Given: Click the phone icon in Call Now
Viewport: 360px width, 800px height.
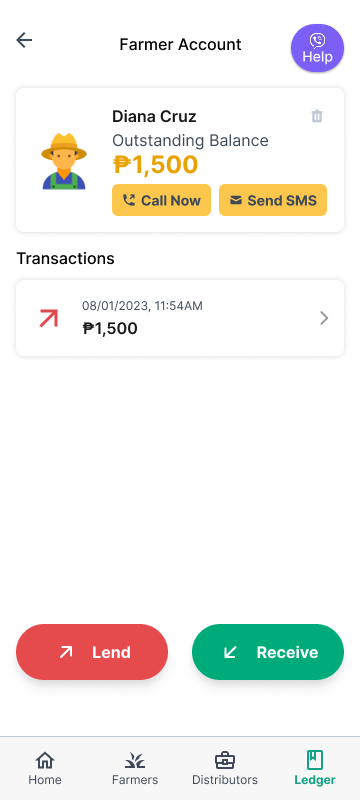Looking at the screenshot, I should (130, 200).
